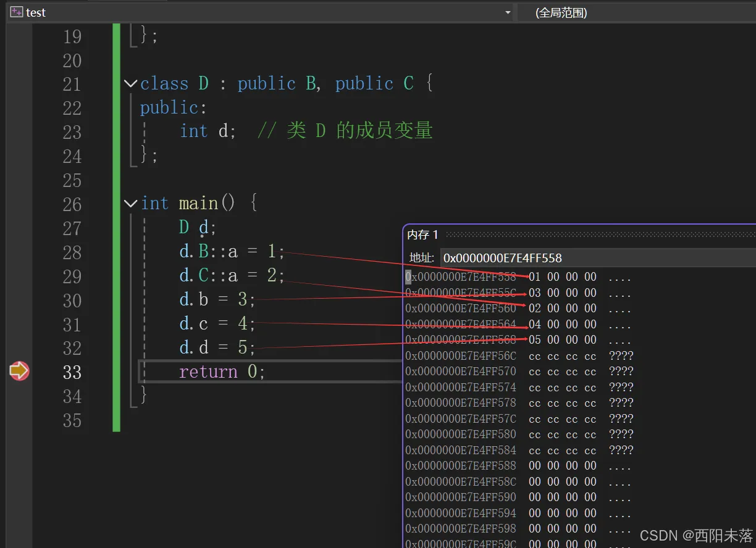756x548 pixels.
Task: Click the comment '类 D 的成员变量'
Action: [359, 131]
